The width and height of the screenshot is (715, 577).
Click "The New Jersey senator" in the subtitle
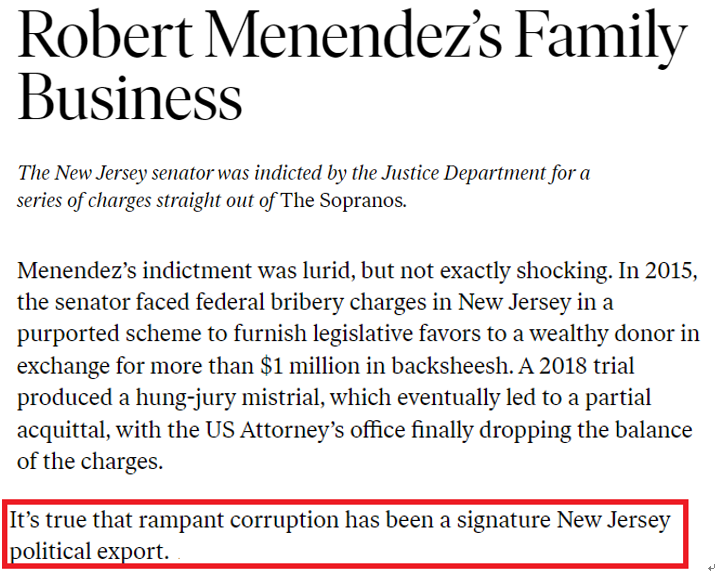tap(115, 173)
